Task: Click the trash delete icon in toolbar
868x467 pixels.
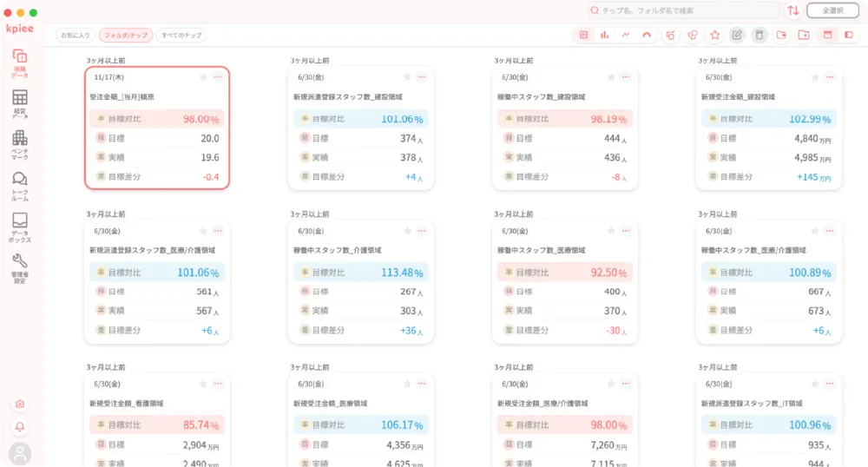Action: pos(759,35)
